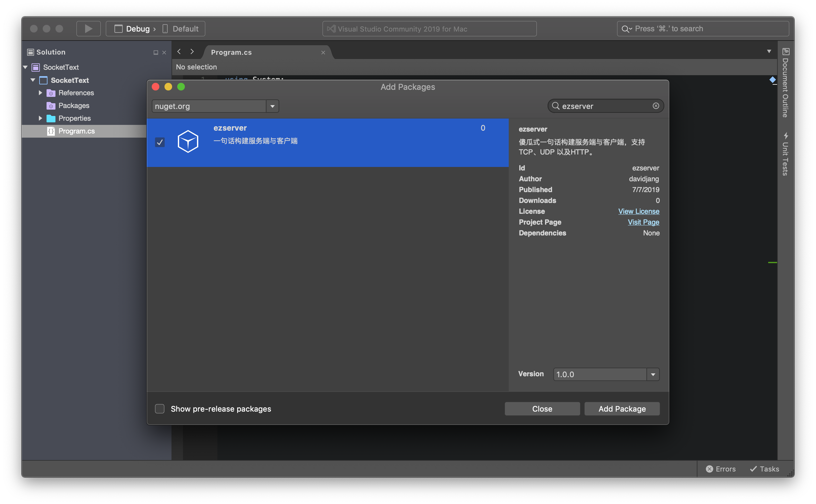Viewport: 816px width, 504px height.
Task: Click the Solution pad auto-hide button
Action: pyautogui.click(x=156, y=53)
